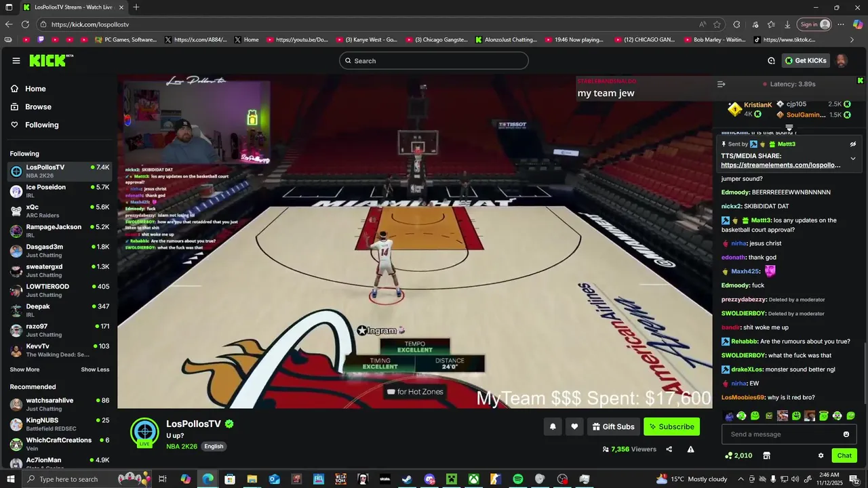Click the Gift Subs button
868x488 pixels.
point(614,426)
